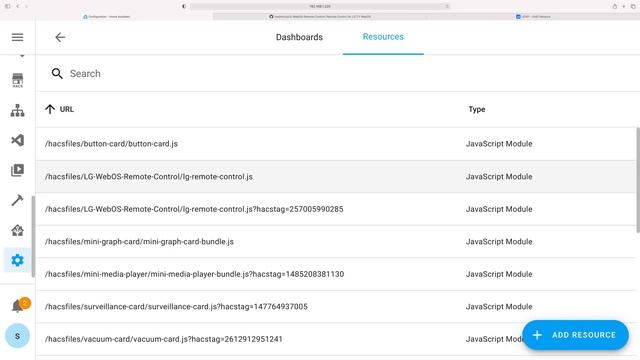Open the Supervisor house sidebar icon

[17, 230]
